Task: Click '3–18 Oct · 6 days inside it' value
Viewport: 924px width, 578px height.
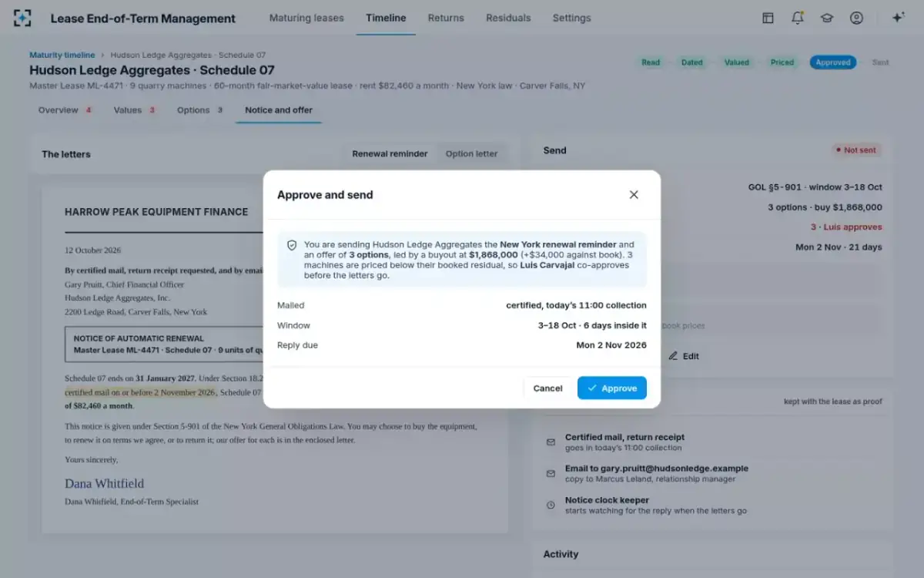Action: 592,325
